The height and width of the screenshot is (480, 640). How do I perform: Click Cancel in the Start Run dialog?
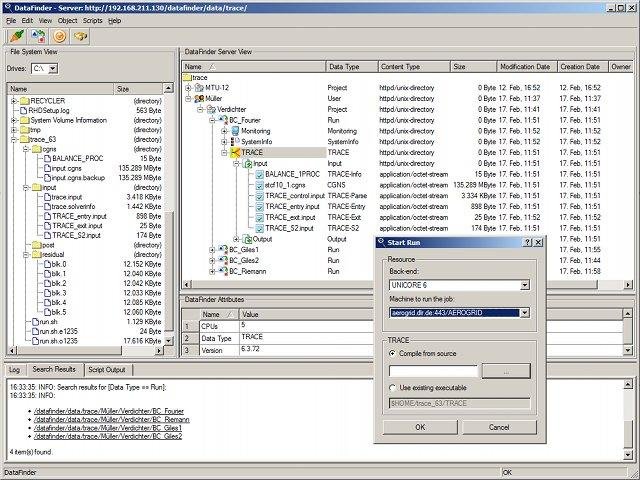(x=497, y=427)
